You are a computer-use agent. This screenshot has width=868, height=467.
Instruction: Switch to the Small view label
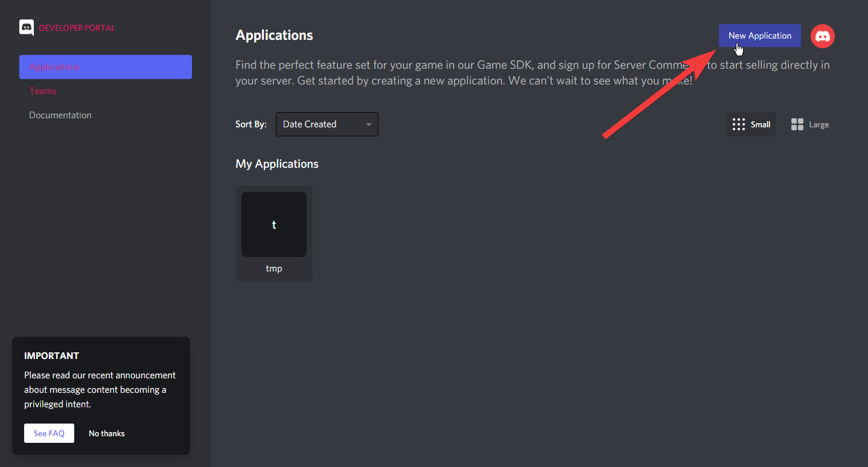(x=761, y=124)
